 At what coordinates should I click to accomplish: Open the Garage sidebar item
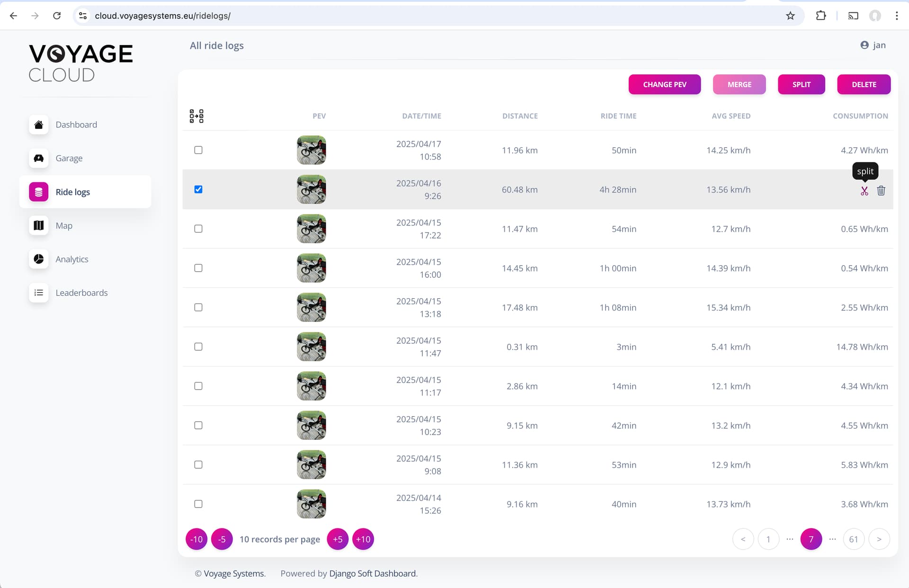tap(69, 158)
